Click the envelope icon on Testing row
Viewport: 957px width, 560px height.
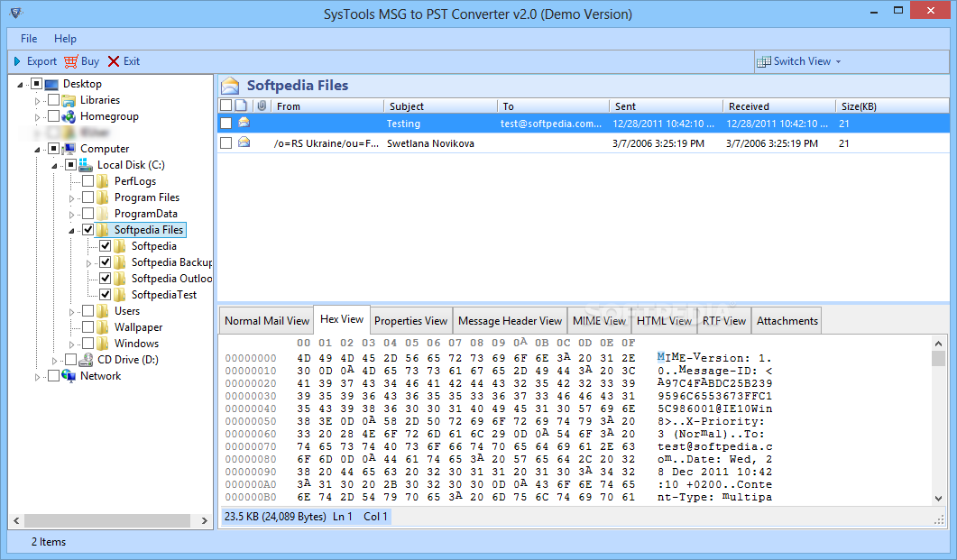(x=244, y=123)
